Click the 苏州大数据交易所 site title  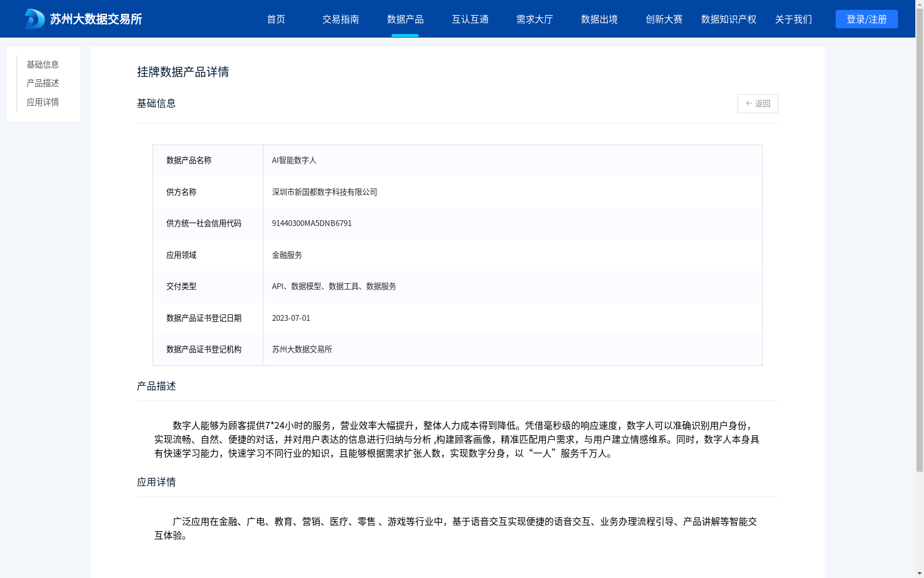click(x=96, y=19)
